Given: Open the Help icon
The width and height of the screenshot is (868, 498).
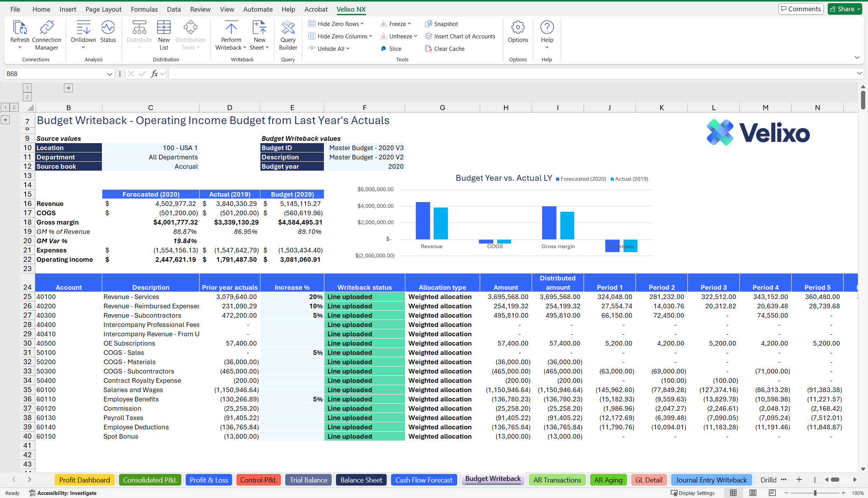Looking at the screenshot, I should [x=547, y=28].
